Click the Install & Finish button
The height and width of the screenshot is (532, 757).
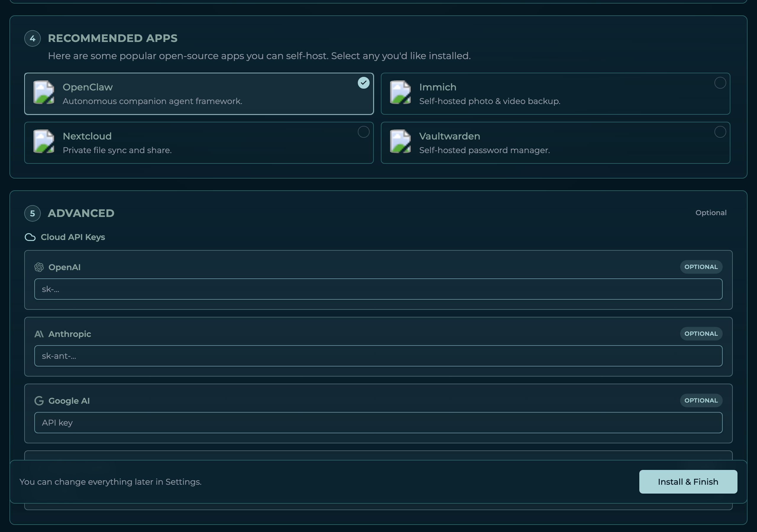[x=688, y=482]
